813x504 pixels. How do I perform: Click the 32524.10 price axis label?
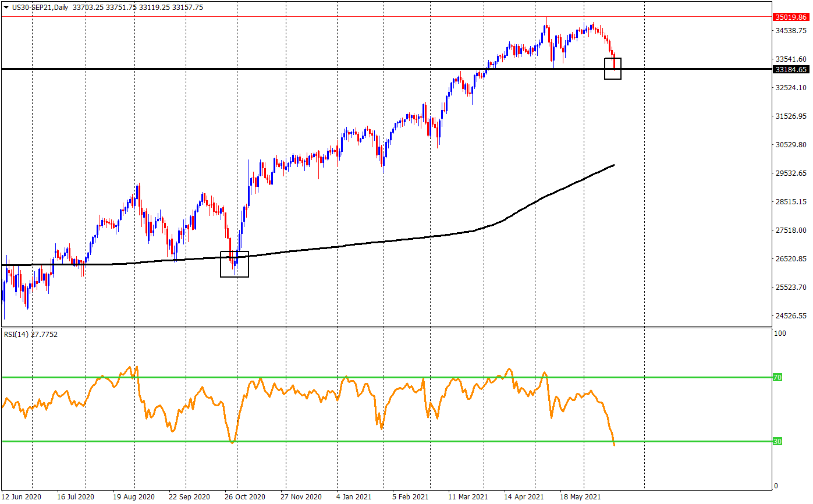tap(791, 87)
